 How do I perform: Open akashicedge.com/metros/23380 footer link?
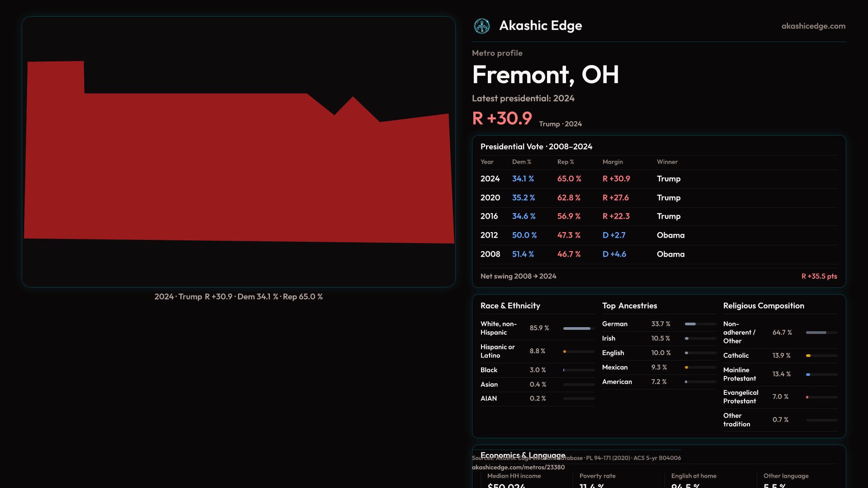pyautogui.click(x=518, y=468)
